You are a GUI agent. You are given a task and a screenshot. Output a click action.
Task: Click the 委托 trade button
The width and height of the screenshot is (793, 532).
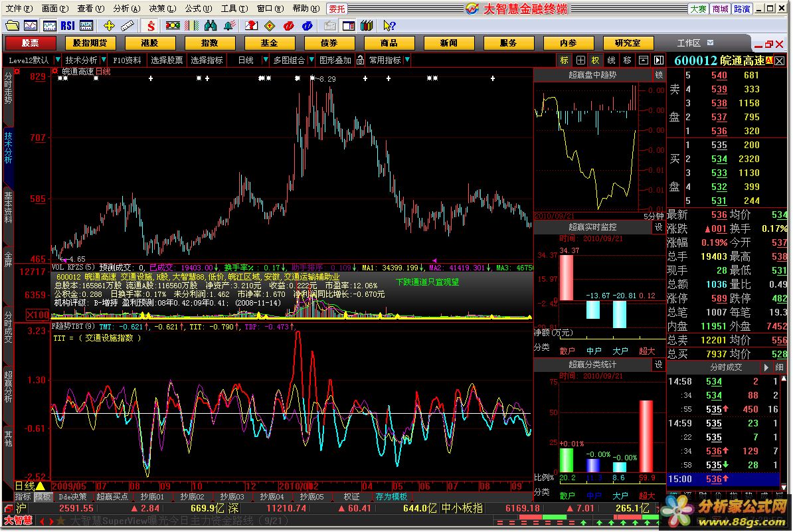tap(337, 9)
